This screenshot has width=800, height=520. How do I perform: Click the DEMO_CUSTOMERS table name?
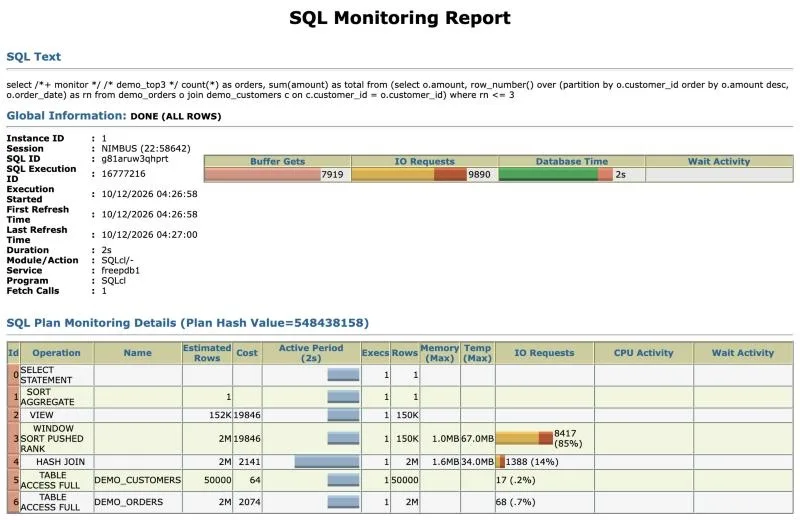pyautogui.click(x=138, y=480)
